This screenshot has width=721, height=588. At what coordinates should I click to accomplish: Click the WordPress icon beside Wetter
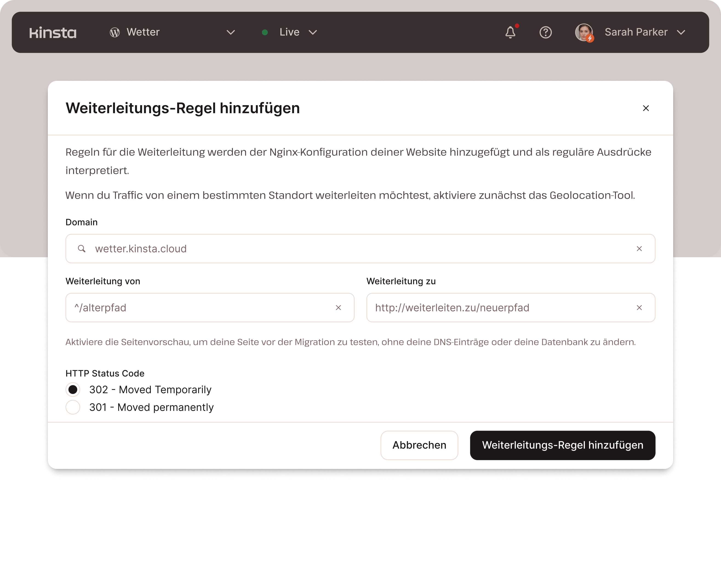(x=115, y=33)
